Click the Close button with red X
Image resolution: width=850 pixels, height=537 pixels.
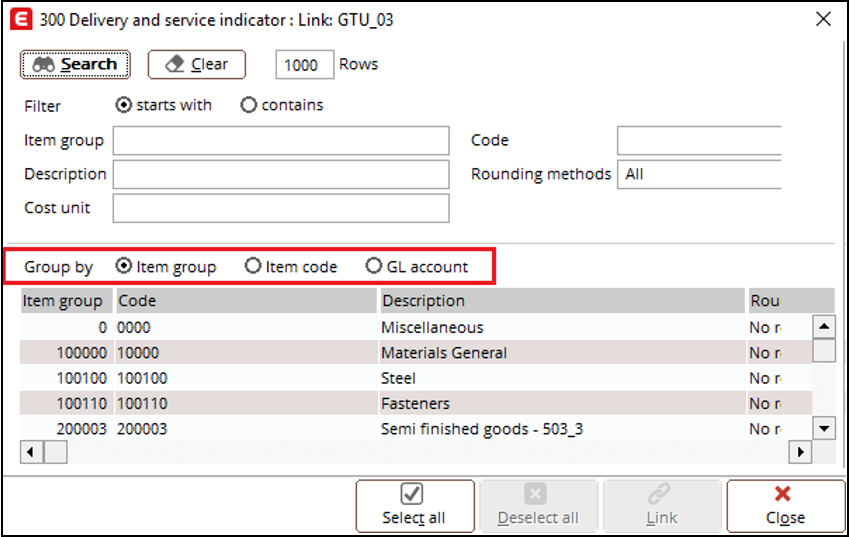coord(785,506)
